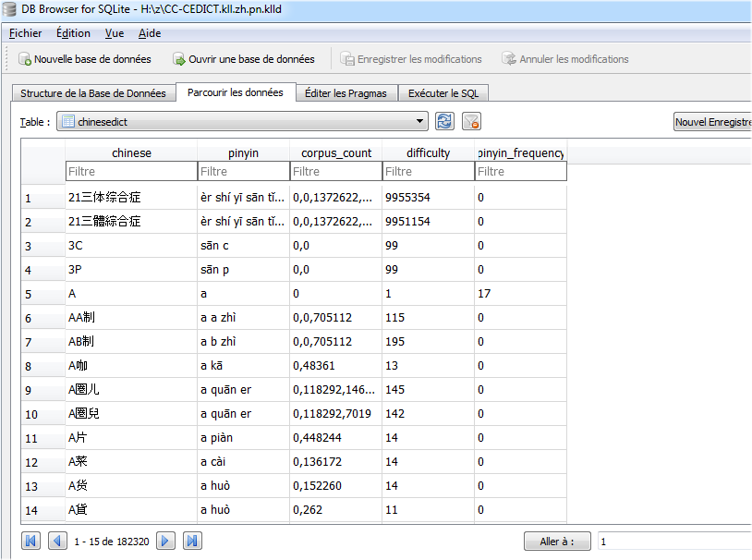Click the Nouvelle base de données toolbar button

click(x=85, y=59)
